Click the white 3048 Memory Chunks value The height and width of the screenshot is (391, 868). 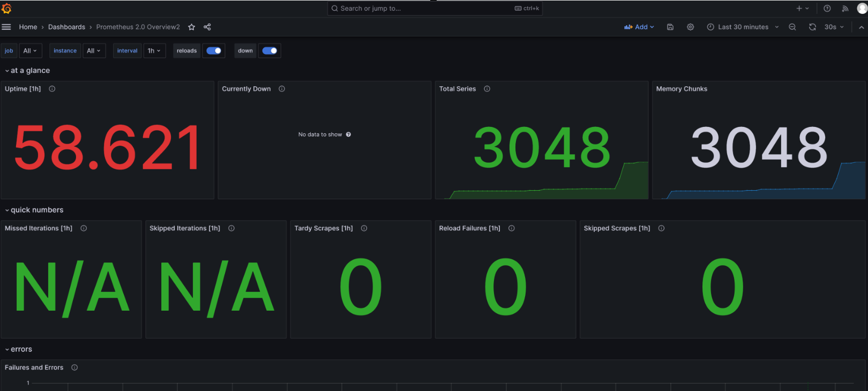[759, 147]
